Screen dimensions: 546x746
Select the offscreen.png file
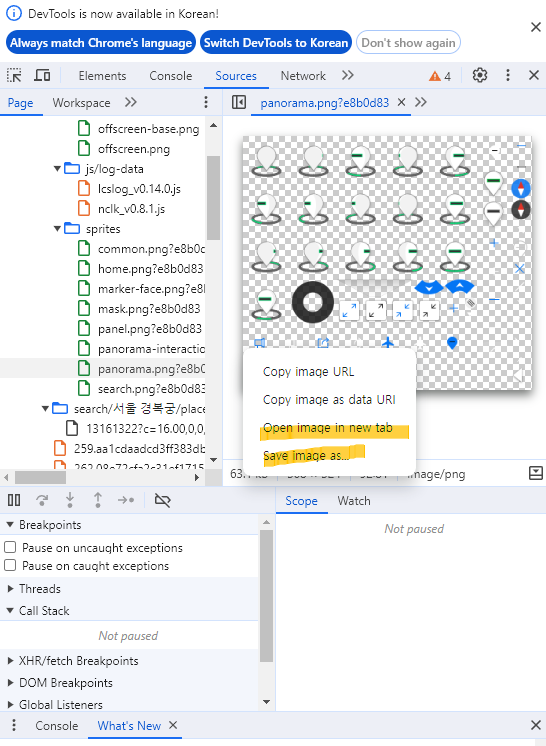(x=124, y=149)
